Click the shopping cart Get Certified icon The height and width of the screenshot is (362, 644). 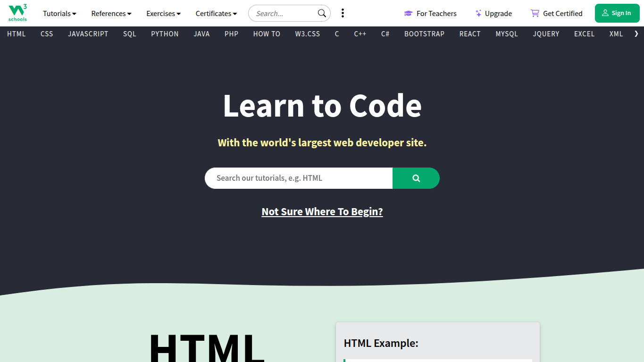coord(535,13)
